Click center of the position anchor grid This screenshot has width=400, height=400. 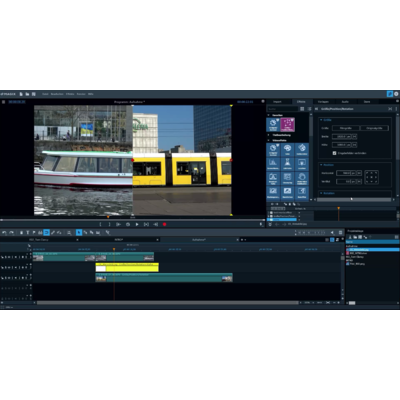(x=372, y=177)
